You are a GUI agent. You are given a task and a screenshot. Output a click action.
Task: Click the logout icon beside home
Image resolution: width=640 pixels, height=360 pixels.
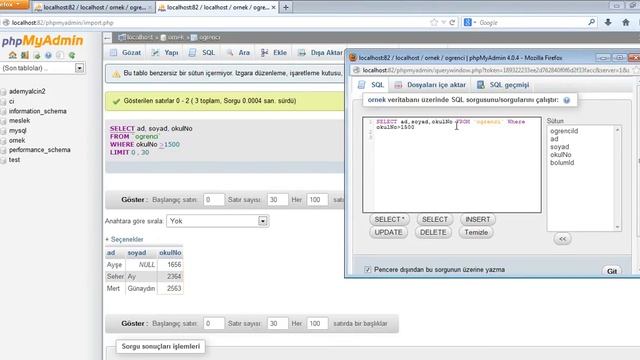(24, 55)
